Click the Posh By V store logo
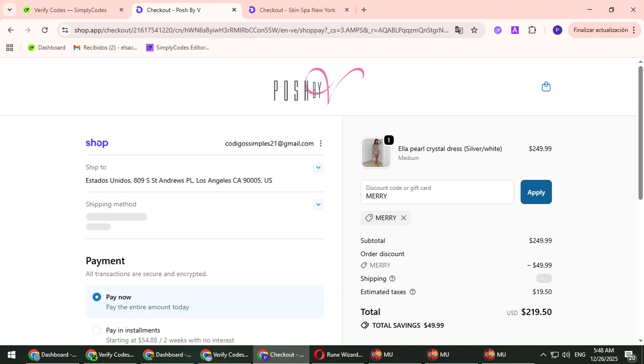This screenshot has width=644, height=364. pyautogui.click(x=319, y=86)
